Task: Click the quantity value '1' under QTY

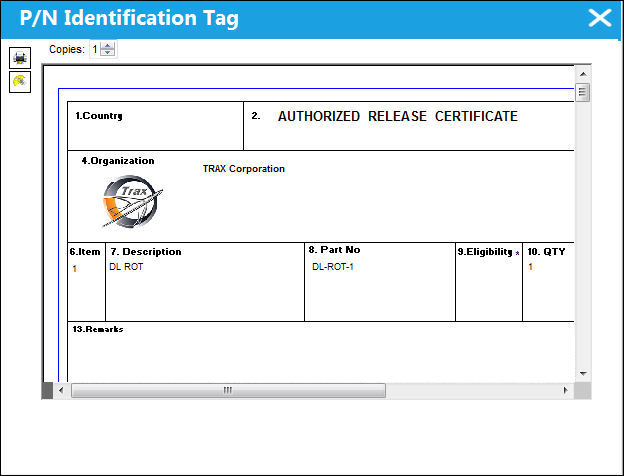Action: pyautogui.click(x=530, y=267)
